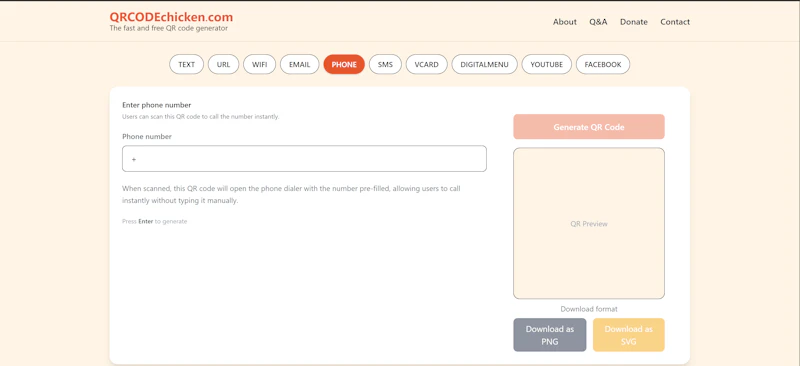
Task: Open the About page
Action: tap(565, 22)
